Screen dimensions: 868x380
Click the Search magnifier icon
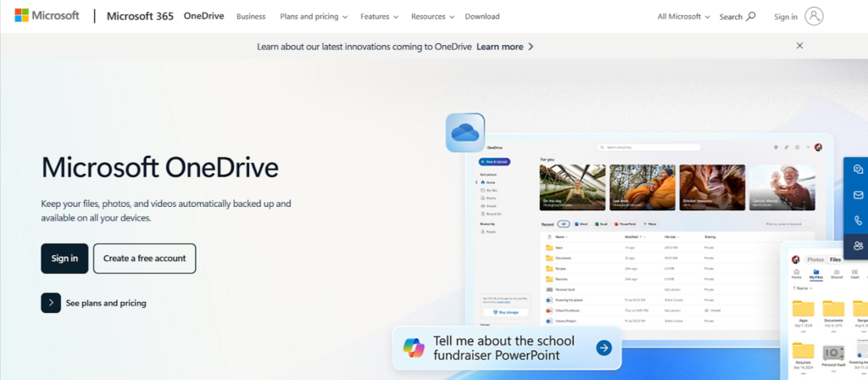tap(751, 16)
